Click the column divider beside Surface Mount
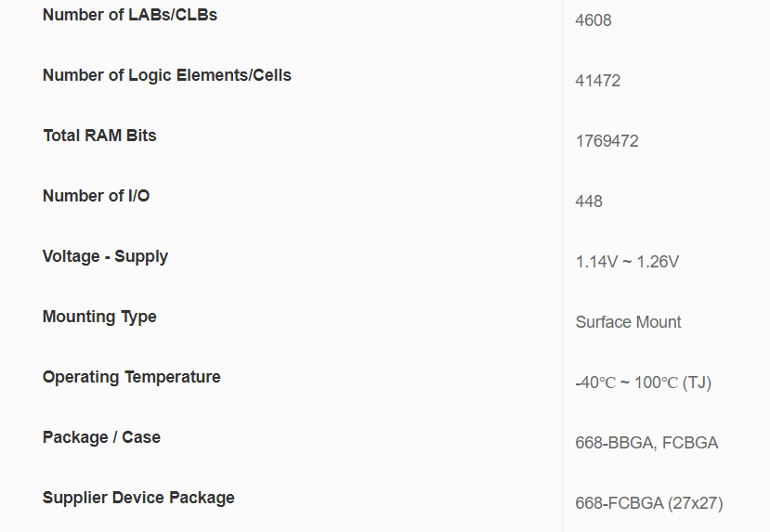The height and width of the screenshot is (532, 770). point(563,322)
